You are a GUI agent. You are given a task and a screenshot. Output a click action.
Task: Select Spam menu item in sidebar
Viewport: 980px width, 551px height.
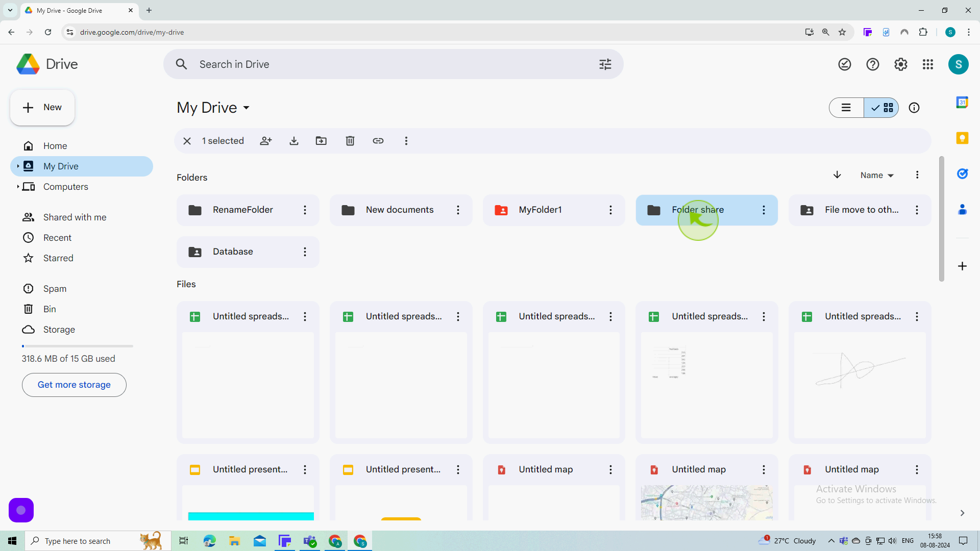[x=55, y=290]
